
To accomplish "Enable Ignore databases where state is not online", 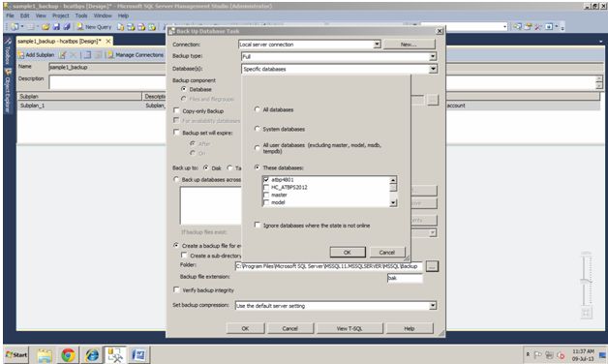I will [258, 225].
